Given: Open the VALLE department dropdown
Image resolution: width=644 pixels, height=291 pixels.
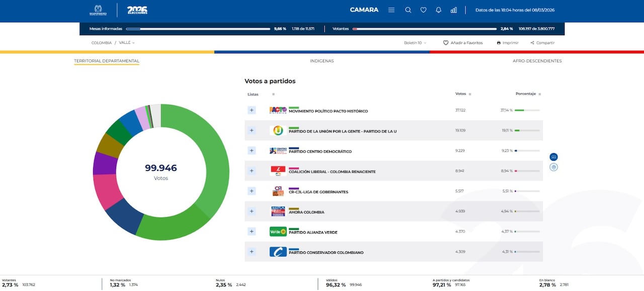Looking at the screenshot, I should coord(127,43).
